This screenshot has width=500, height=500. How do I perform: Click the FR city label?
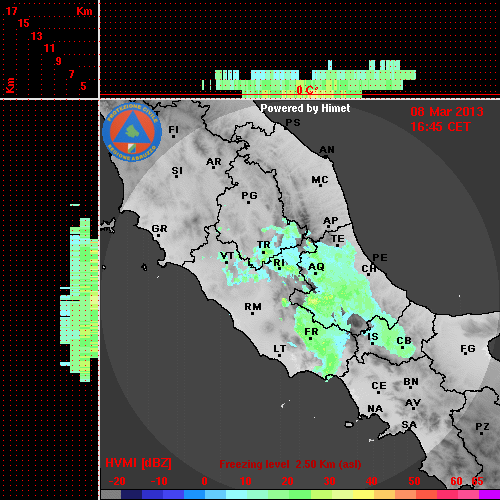pyautogui.click(x=311, y=332)
